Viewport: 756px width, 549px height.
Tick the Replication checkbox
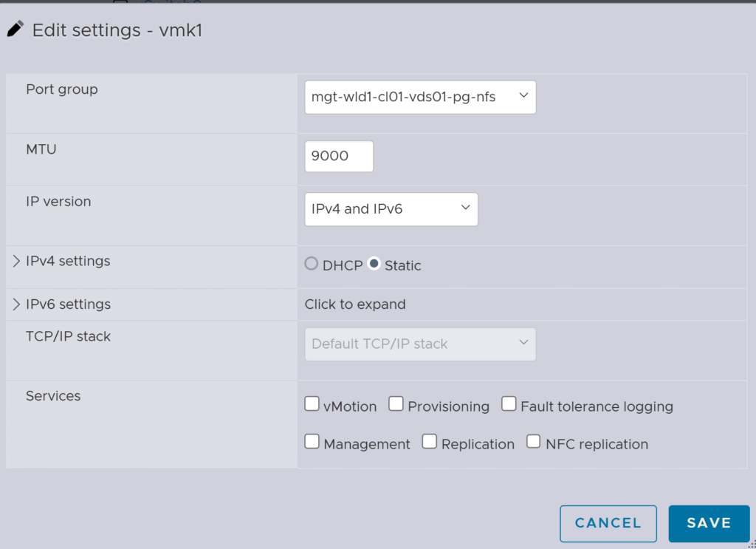pos(430,442)
